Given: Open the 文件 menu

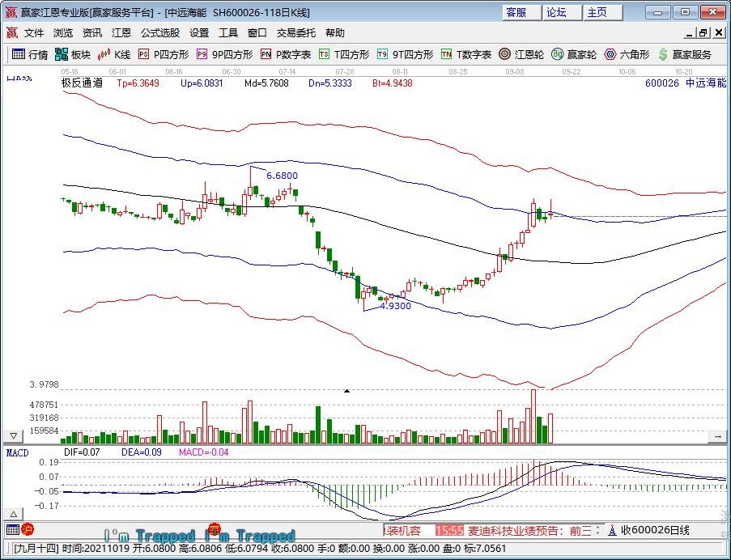Looking at the screenshot, I should [x=33, y=32].
